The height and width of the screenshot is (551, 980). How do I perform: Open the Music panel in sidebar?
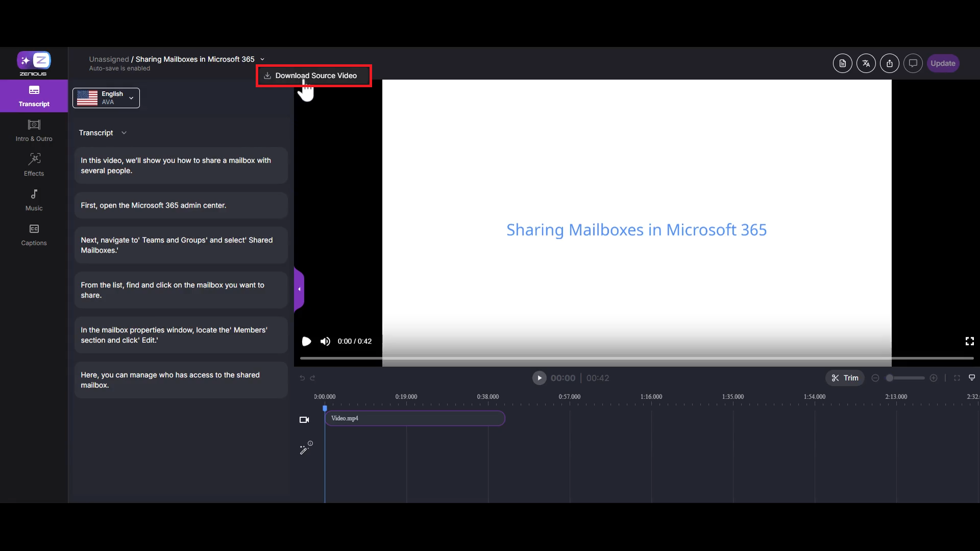pos(34,199)
